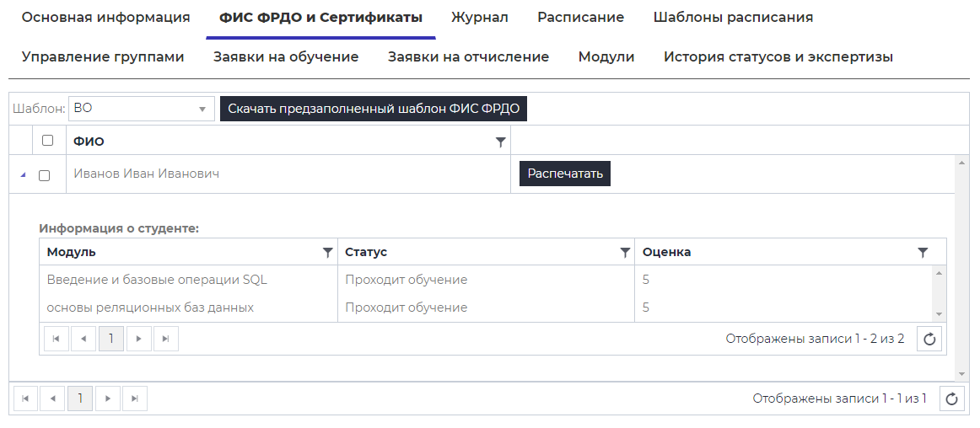This screenshot has height=428, width=980.
Task: Open filter for the ФИО column
Action: 500,142
